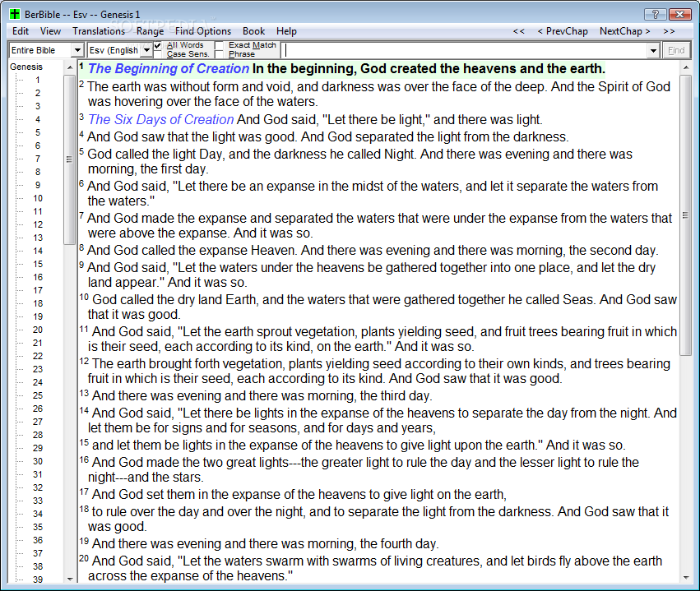Click the Find button

point(676,50)
